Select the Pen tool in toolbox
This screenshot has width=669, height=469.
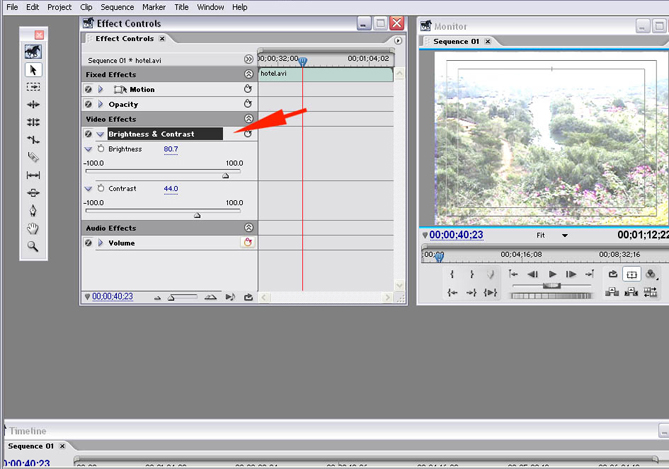33,210
